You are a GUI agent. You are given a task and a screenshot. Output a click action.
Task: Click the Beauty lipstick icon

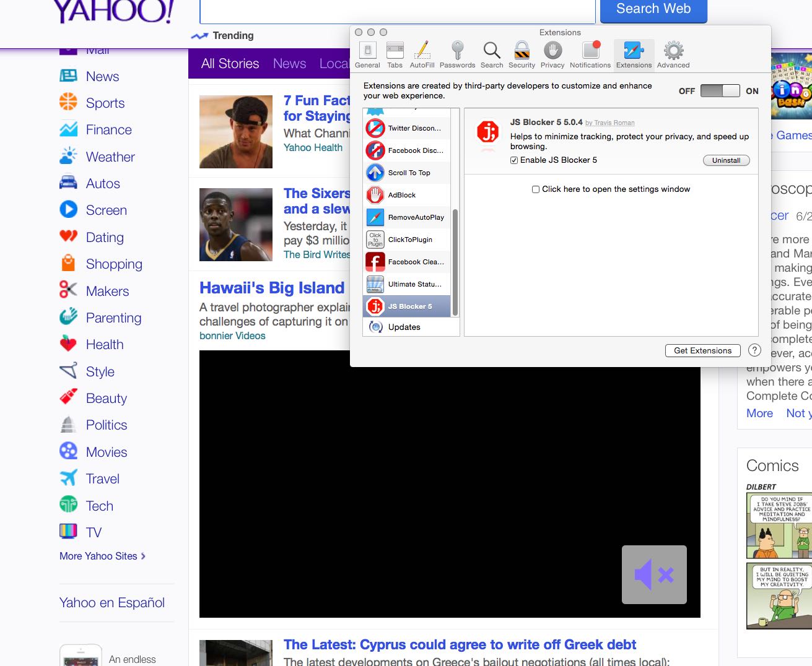[x=68, y=397]
